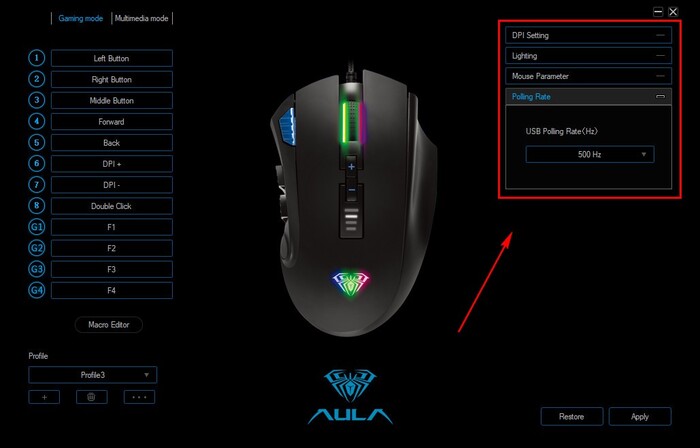Click the Double Click assignment field
Image resolution: width=700 pixels, height=448 pixels.
click(x=112, y=206)
